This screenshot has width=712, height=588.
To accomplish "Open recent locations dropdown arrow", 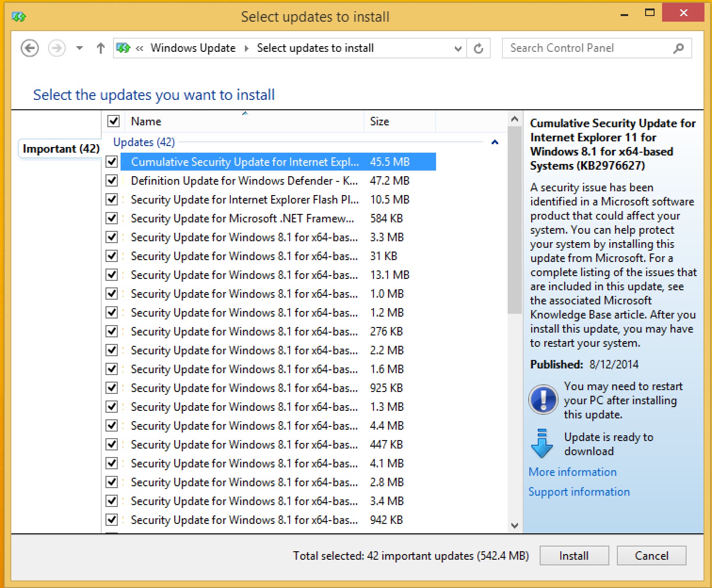I will pos(80,48).
